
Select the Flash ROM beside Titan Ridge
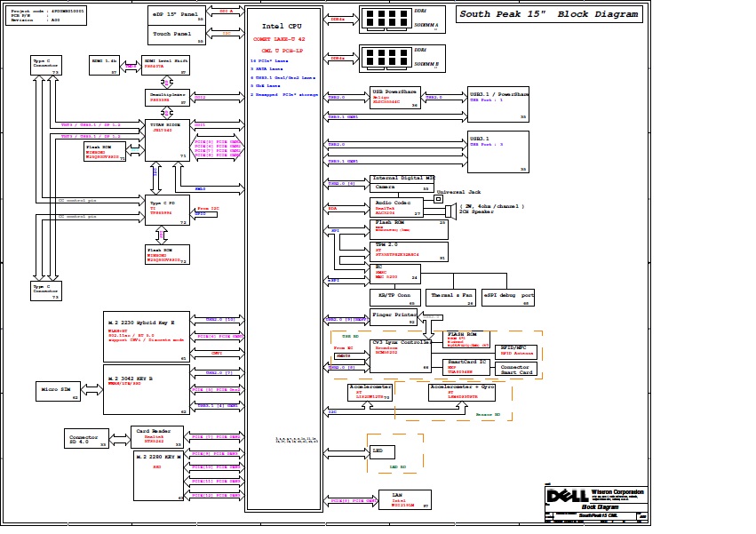coord(105,151)
